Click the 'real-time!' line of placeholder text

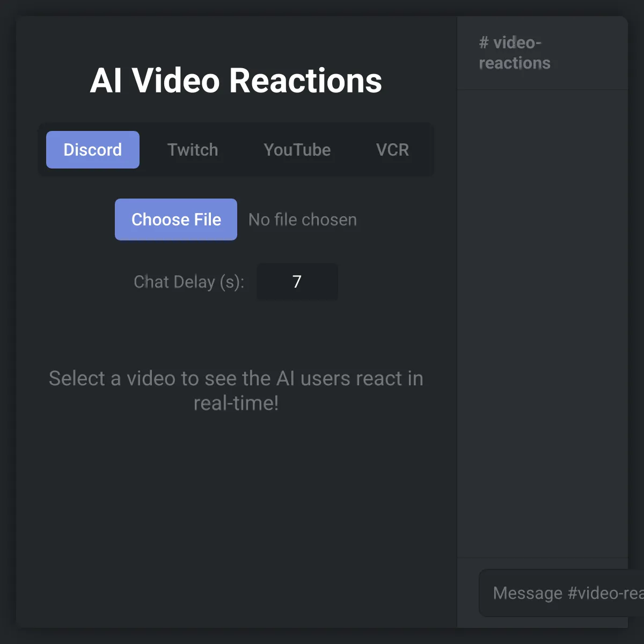point(236,403)
